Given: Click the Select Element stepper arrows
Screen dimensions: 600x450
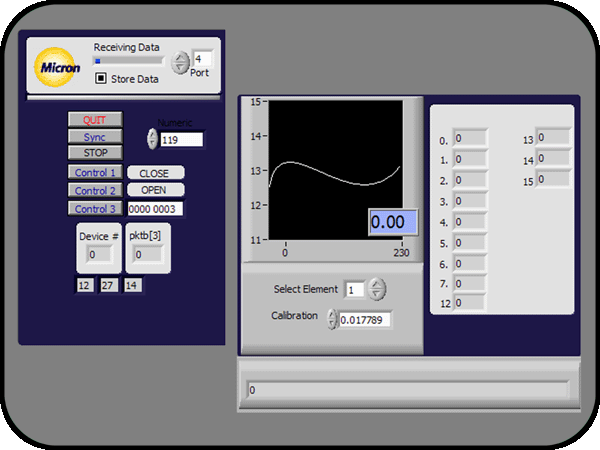Looking at the screenshot, I should [377, 289].
